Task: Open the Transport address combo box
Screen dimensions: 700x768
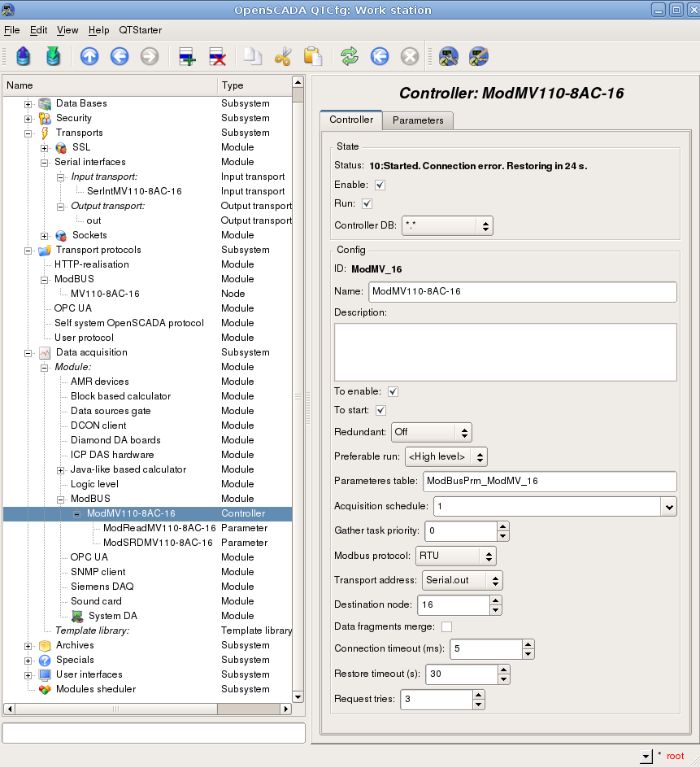Action: click(462, 580)
